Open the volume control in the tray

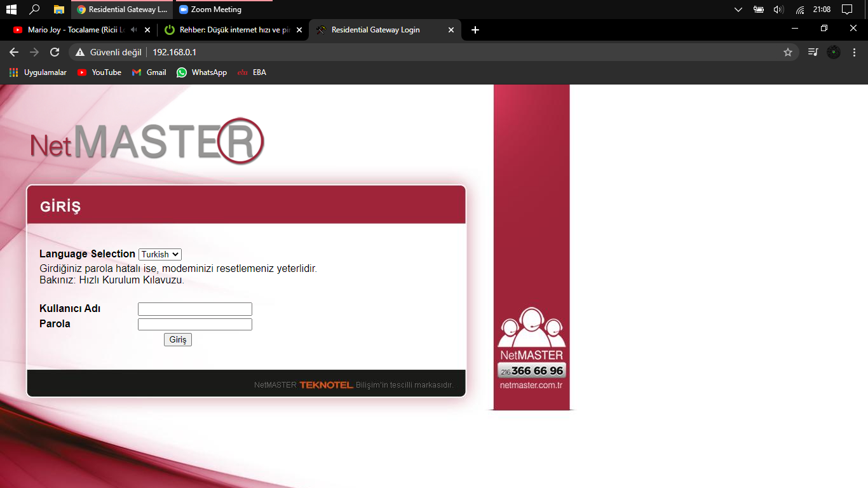coord(778,10)
